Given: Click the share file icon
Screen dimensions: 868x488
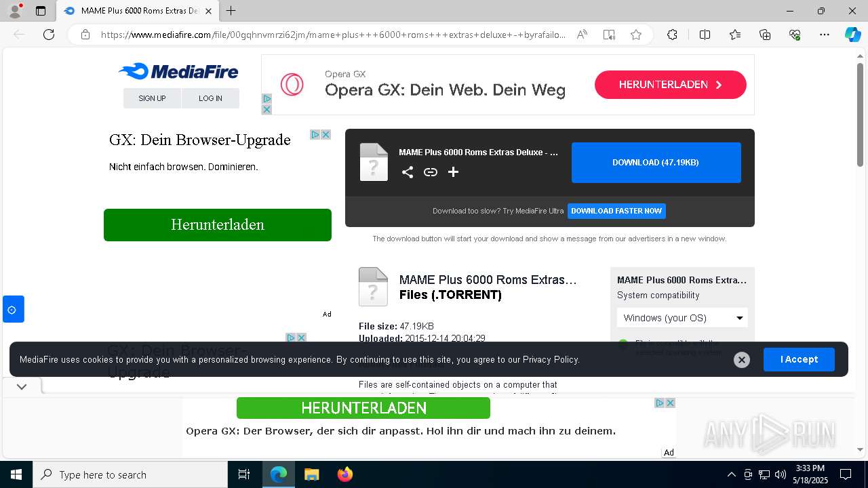Looking at the screenshot, I should (x=408, y=172).
